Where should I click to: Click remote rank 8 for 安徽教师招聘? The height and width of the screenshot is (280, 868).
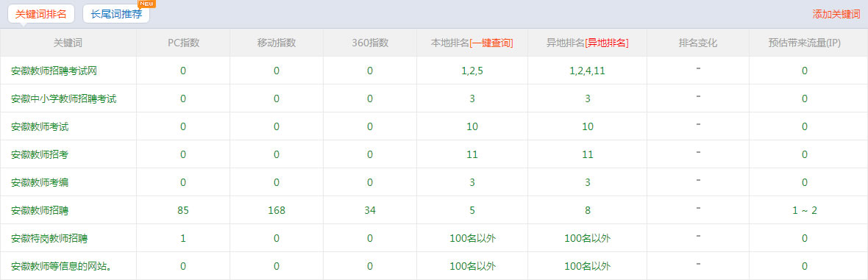[587, 210]
